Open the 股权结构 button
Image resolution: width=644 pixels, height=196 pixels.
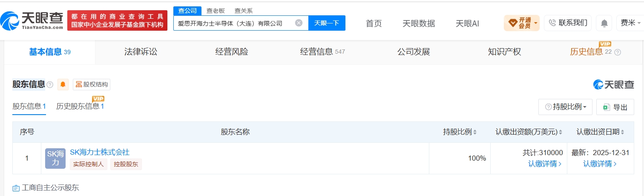(91, 84)
